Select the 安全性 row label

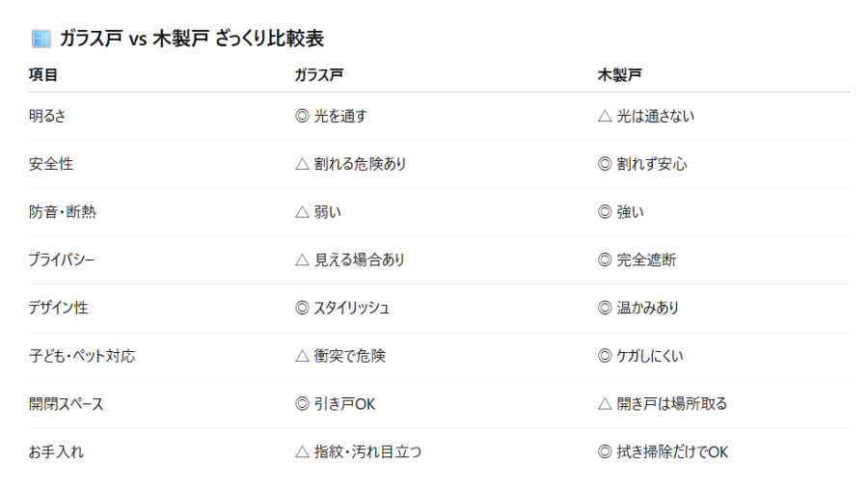[51, 164]
